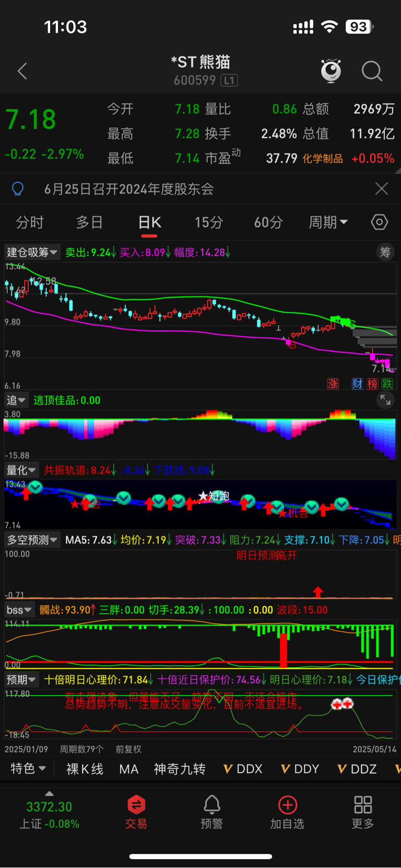Open the bss indicator dropdown
401x868 pixels.
(x=19, y=610)
